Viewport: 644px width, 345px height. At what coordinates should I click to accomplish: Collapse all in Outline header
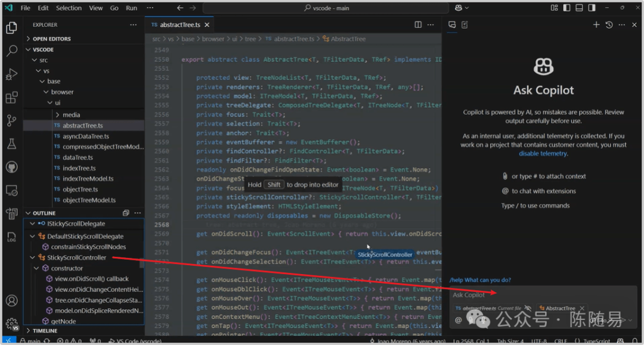(126, 213)
